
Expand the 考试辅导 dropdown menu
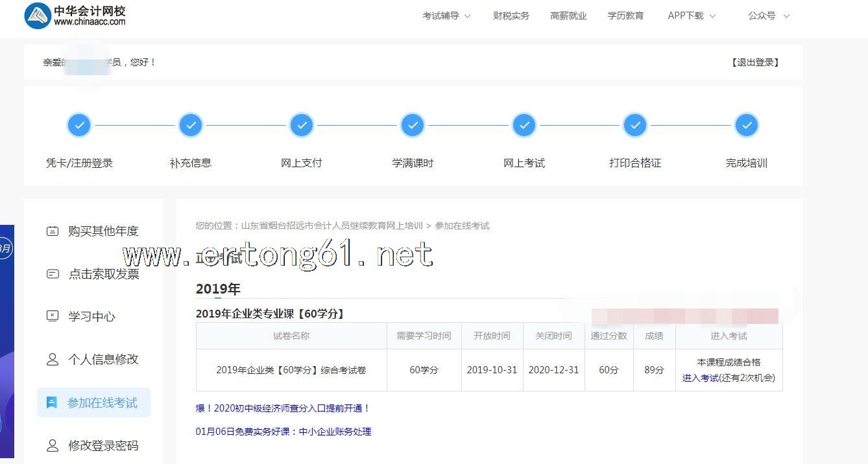[x=446, y=16]
